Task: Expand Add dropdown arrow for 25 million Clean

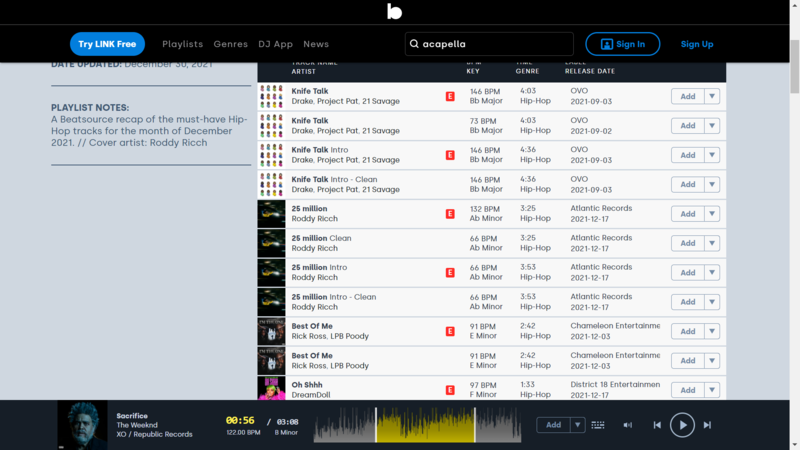Action: (711, 243)
